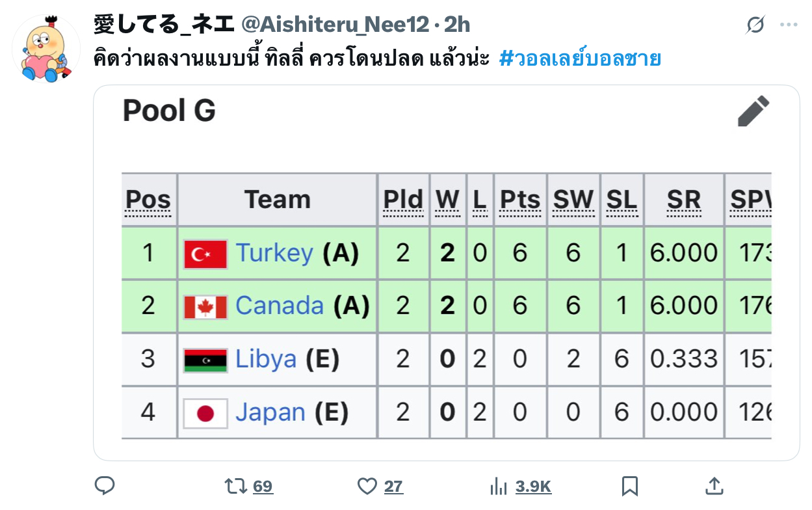Click the Turkey flag icon

pyautogui.click(x=205, y=254)
